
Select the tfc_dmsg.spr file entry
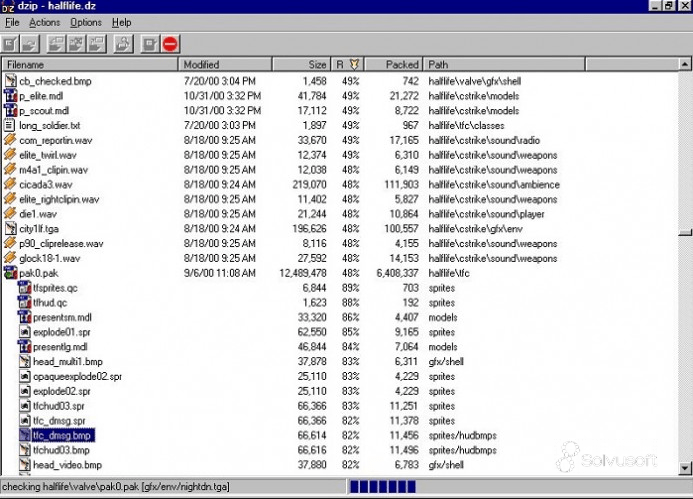tap(59, 421)
